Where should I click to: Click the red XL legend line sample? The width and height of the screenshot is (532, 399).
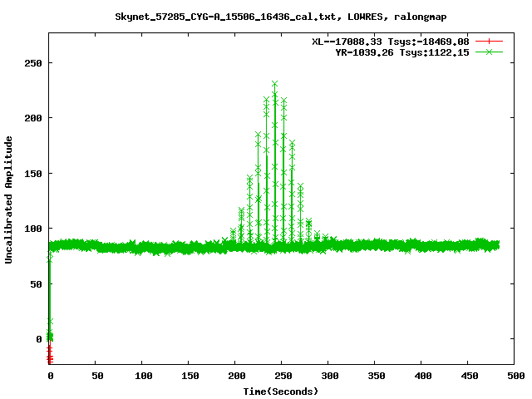[x=489, y=42]
